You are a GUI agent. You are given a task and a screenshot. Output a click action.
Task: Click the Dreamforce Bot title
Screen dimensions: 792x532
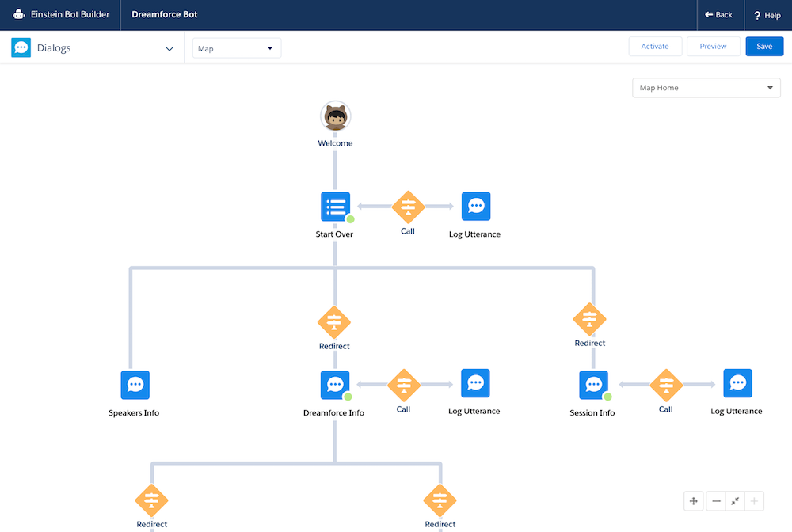[x=165, y=14]
